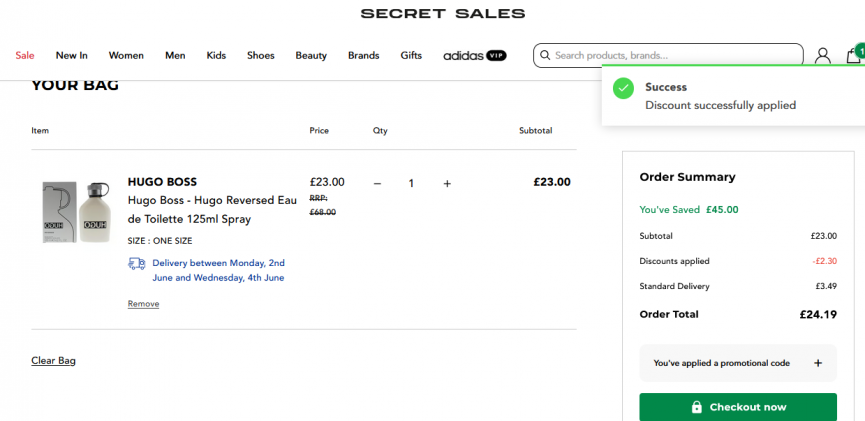The height and width of the screenshot is (421, 865).
Task: Increase quantity with plus button
Action: pyautogui.click(x=447, y=183)
